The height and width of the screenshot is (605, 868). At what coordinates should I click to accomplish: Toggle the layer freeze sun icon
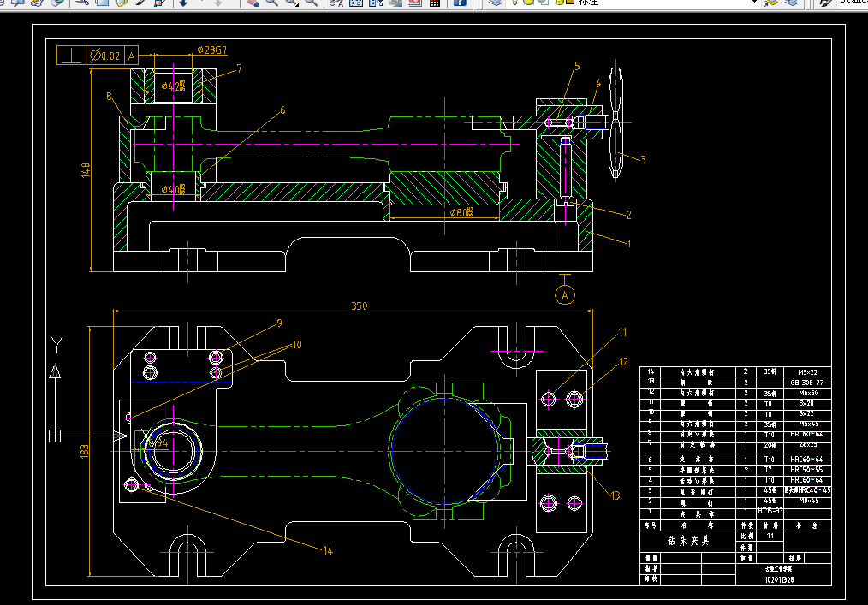coord(528,3)
